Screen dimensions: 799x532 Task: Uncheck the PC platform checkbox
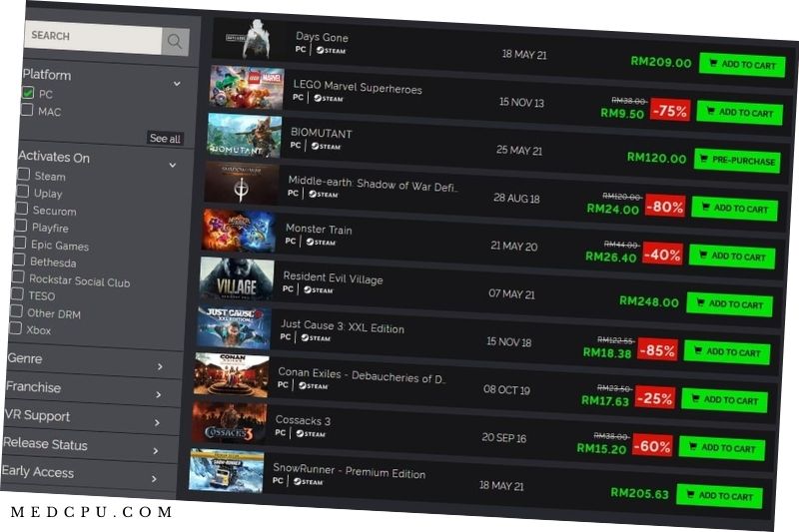coord(28,93)
